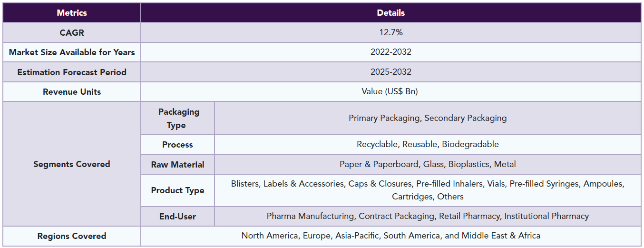
Task: Click the Details column header
Action: point(390,13)
